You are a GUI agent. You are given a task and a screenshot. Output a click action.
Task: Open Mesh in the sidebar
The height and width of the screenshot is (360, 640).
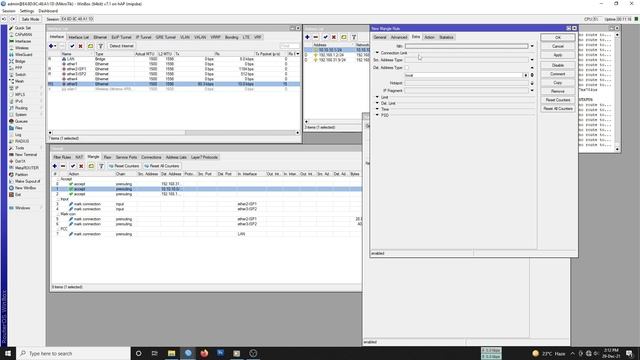click(19, 81)
